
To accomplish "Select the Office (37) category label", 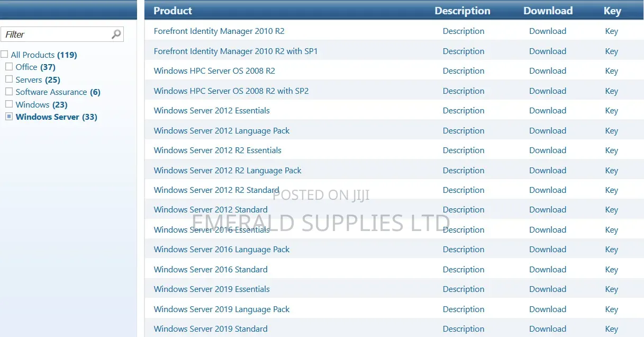I will 35,67.
